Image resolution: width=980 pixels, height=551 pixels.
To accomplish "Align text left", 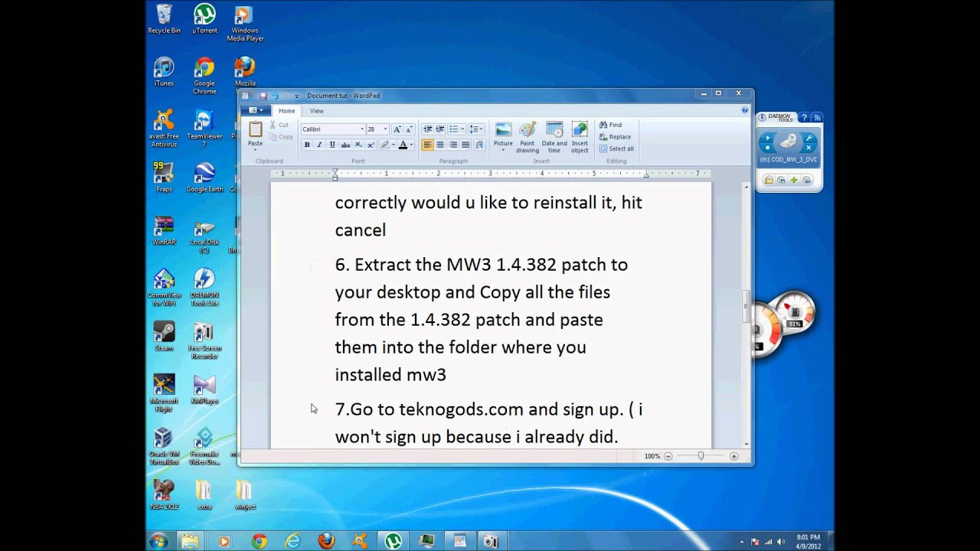I will 428,145.
